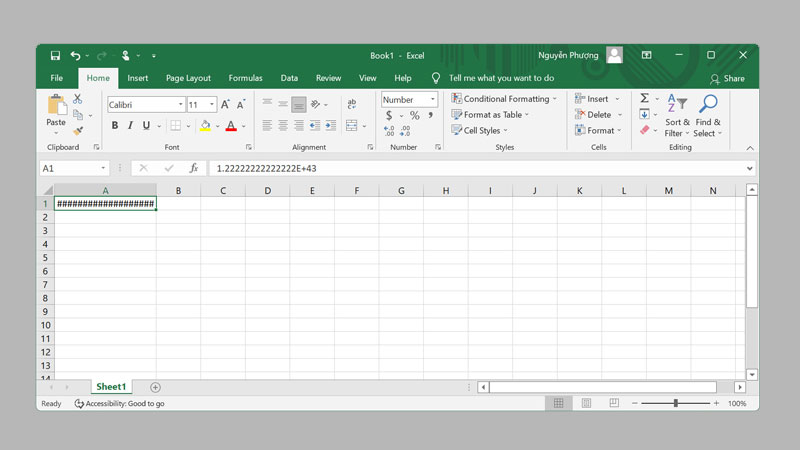The image size is (800, 450).
Task: Toggle Underline formatting
Action: tap(146, 126)
